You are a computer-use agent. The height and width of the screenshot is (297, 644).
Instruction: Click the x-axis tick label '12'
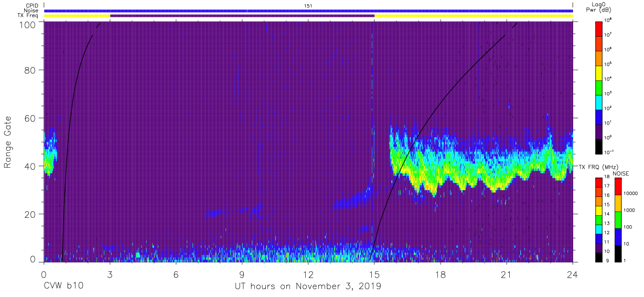pyautogui.click(x=308, y=274)
